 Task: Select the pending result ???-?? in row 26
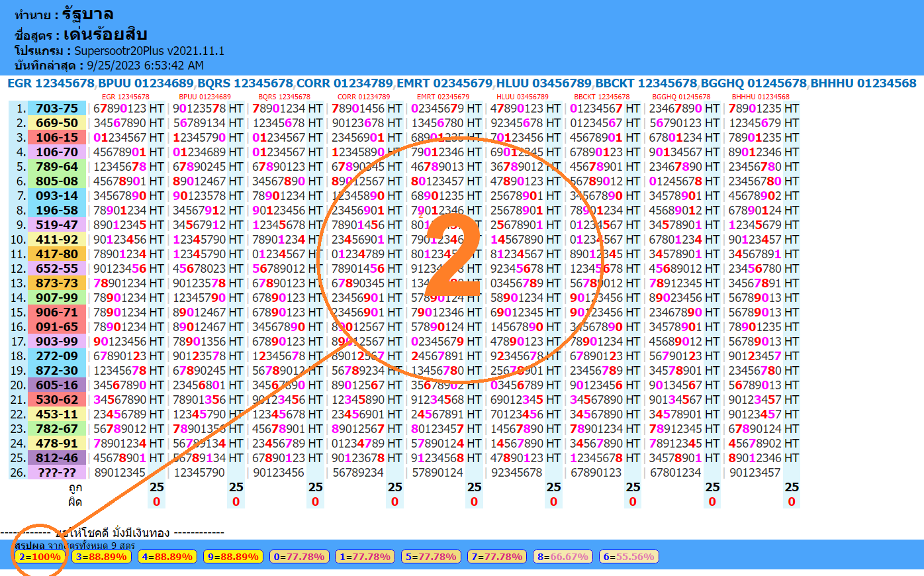[x=57, y=473]
